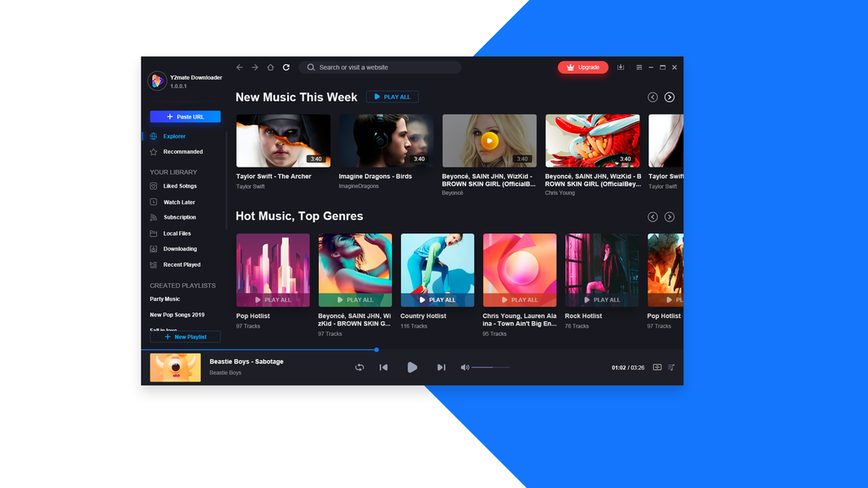Play all on Beyoncé BROWN SKIN G... genre card

(x=355, y=300)
